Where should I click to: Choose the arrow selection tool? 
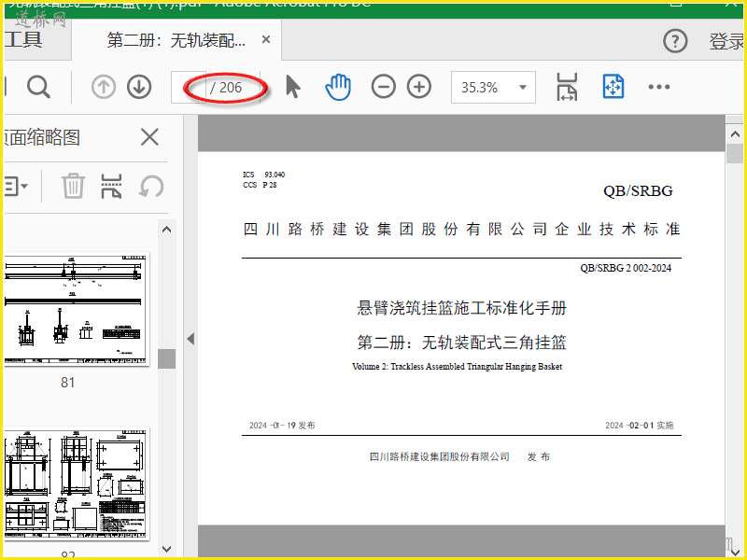pos(293,87)
